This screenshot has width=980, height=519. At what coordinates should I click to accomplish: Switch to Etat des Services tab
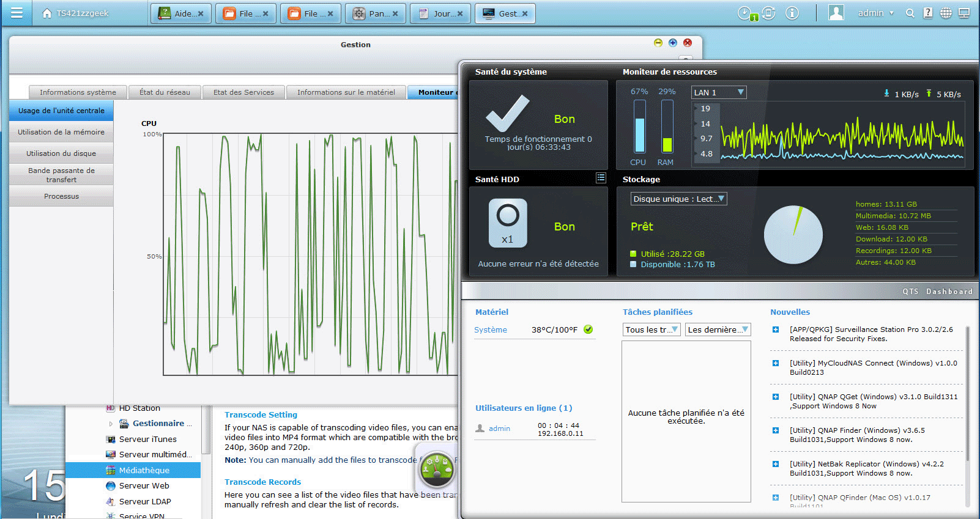pos(243,92)
